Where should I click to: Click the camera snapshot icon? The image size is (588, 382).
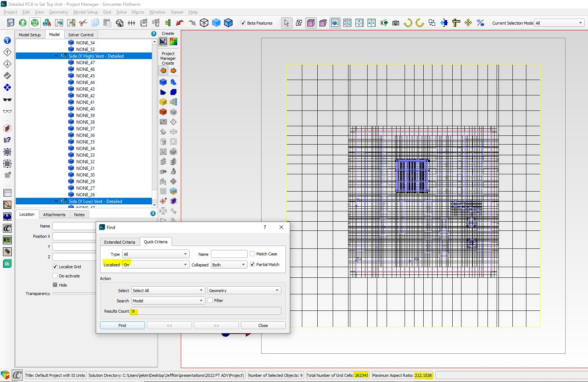pyautogui.click(x=395, y=23)
